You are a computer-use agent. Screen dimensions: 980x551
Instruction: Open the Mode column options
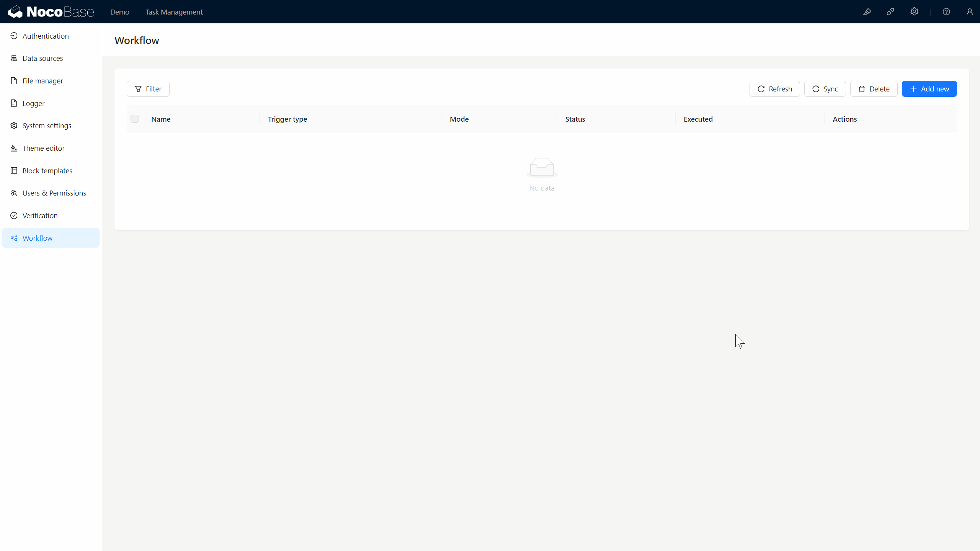pos(460,119)
